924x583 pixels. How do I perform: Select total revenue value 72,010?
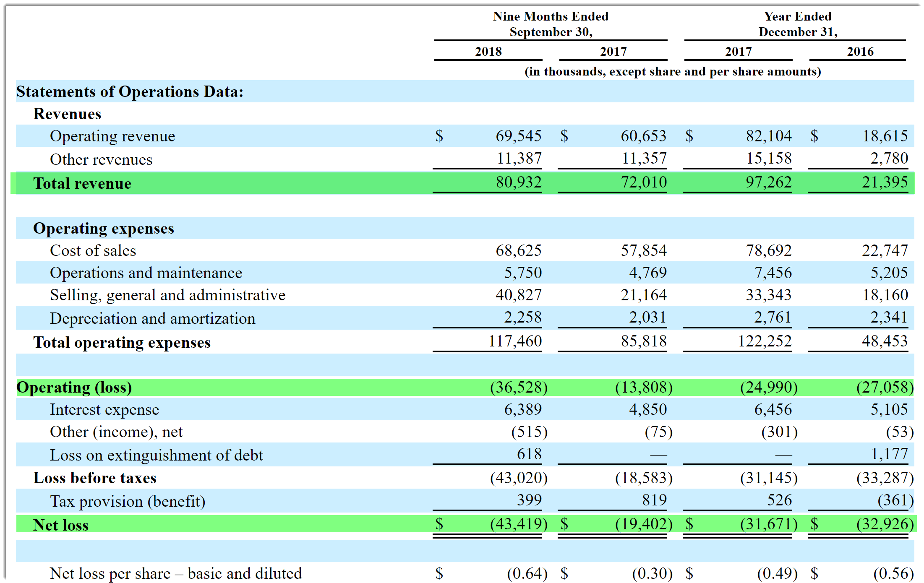(x=644, y=182)
